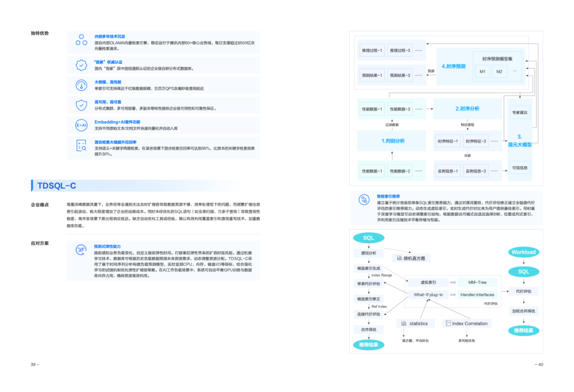Click the 时序特征-1 box
This screenshot has width=574, height=392.
pyautogui.click(x=448, y=141)
